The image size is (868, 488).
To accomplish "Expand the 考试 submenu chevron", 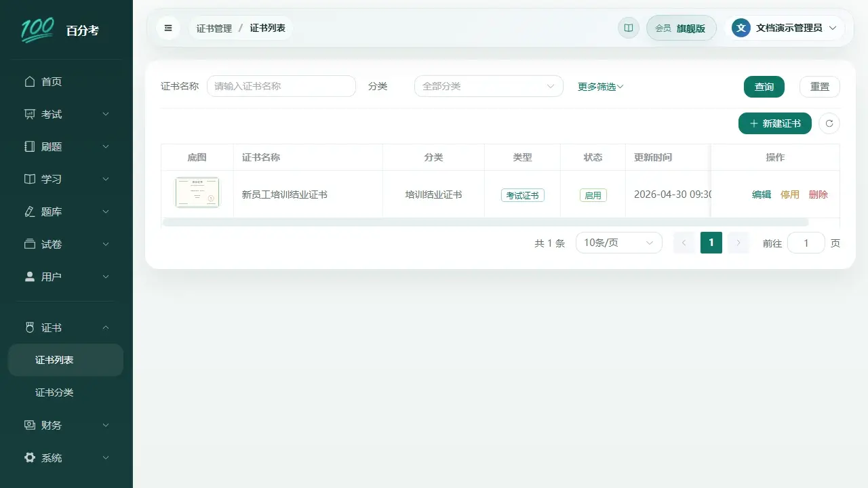I will 106,114.
